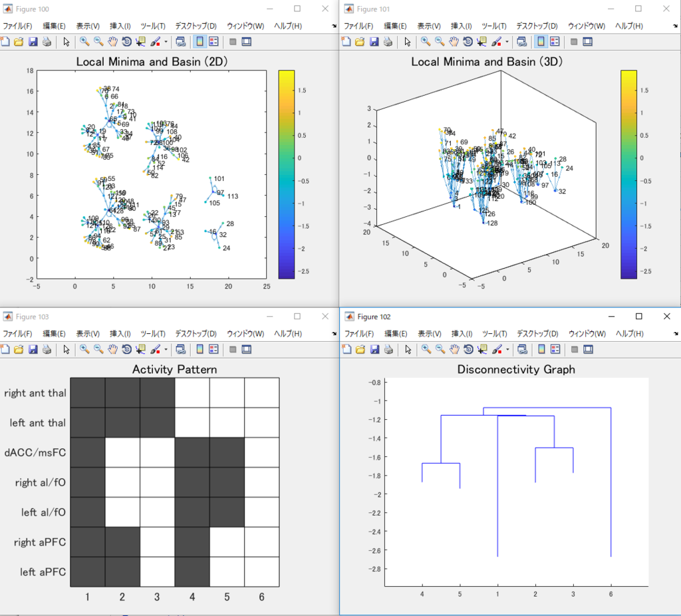Viewport: 681px width, 616px height.
Task: Select Data Cursor tool in Figure 100
Action: click(x=140, y=42)
